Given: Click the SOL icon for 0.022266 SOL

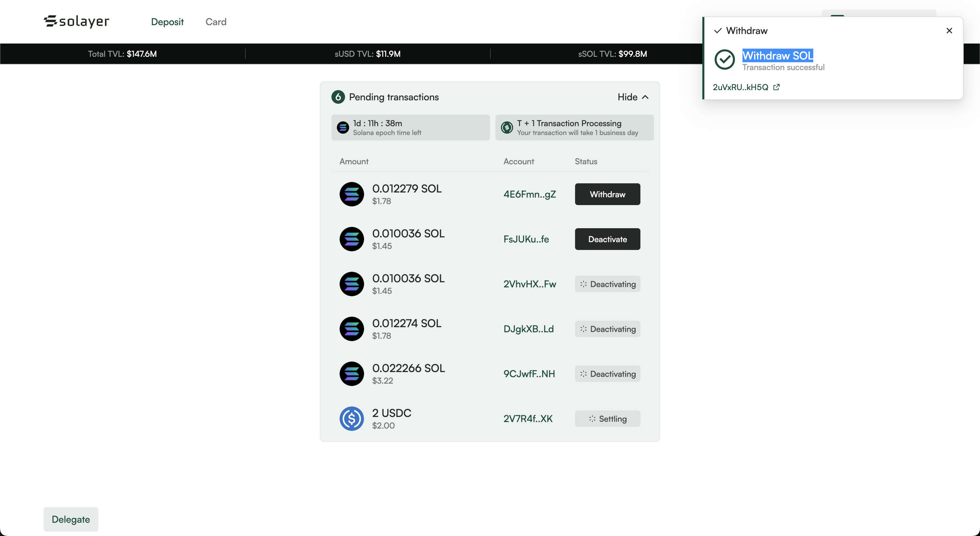Looking at the screenshot, I should 352,374.
